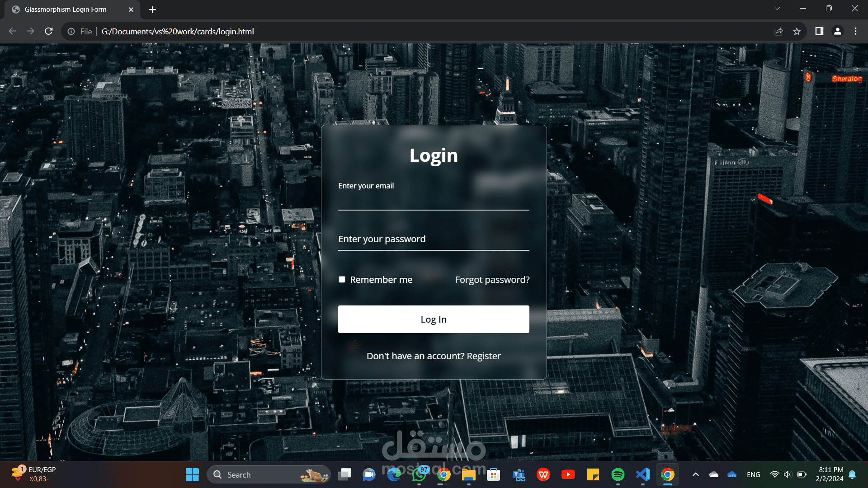Focus the Enter your email field
The width and height of the screenshot is (868, 488).
tap(433, 201)
